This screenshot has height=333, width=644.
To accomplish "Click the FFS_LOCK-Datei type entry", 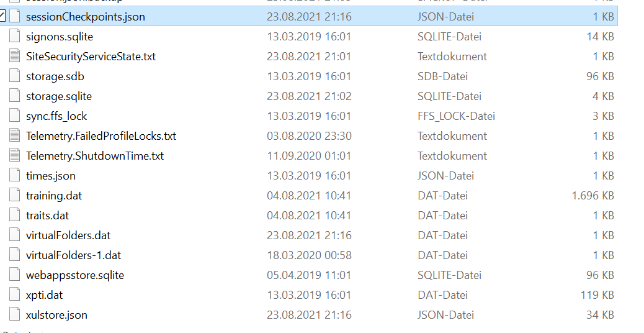I will pos(456,116).
